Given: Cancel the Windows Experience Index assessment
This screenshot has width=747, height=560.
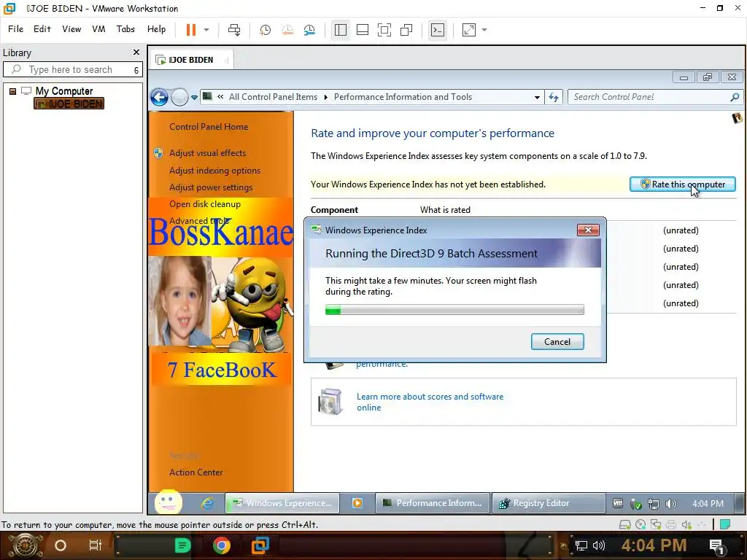Looking at the screenshot, I should [557, 342].
